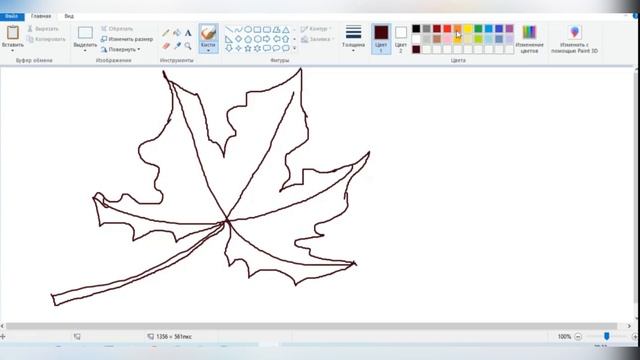The image size is (640, 360).
Task: Choose the Right arrow shape
Action: click(x=267, y=39)
